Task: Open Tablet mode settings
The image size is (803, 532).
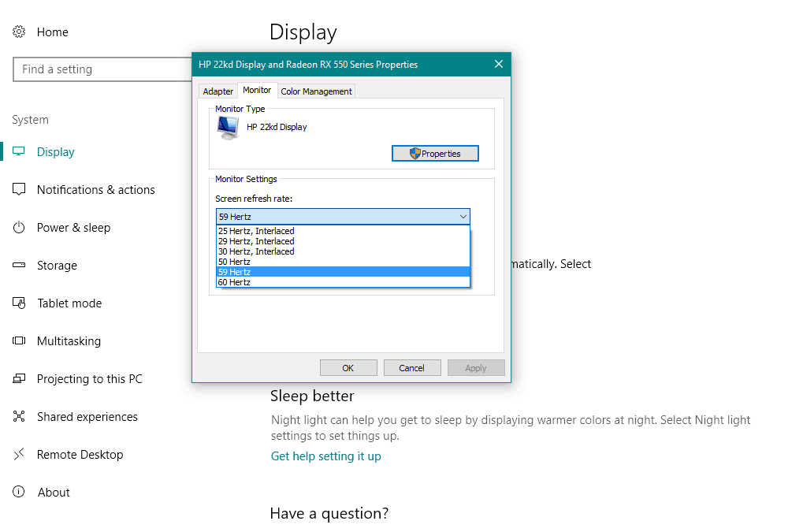Action: pos(69,303)
